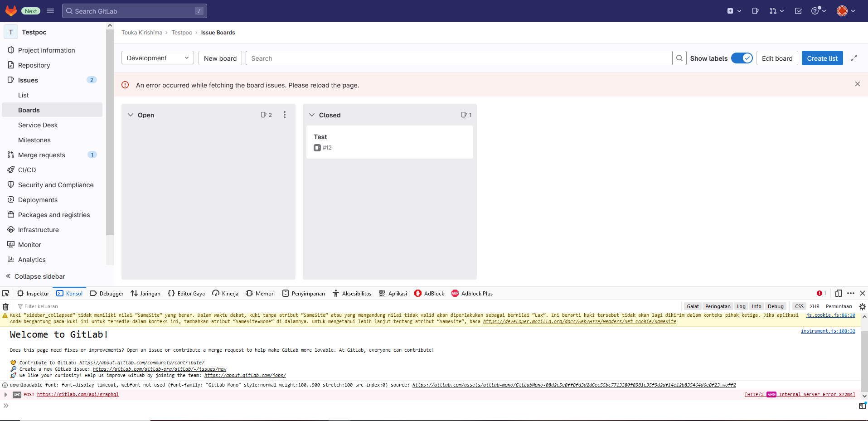Collapse the Closed list

[312, 115]
